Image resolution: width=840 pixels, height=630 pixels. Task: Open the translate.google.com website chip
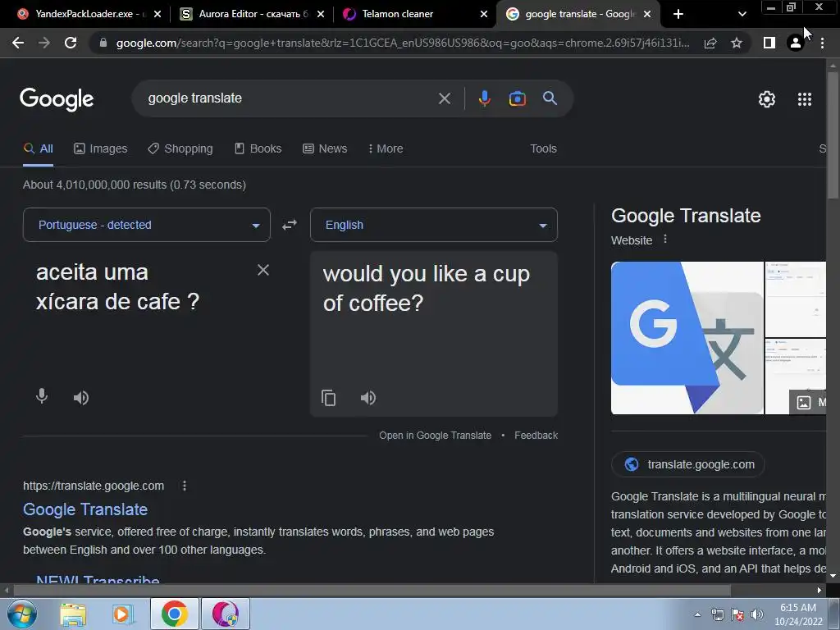pyautogui.click(x=688, y=464)
